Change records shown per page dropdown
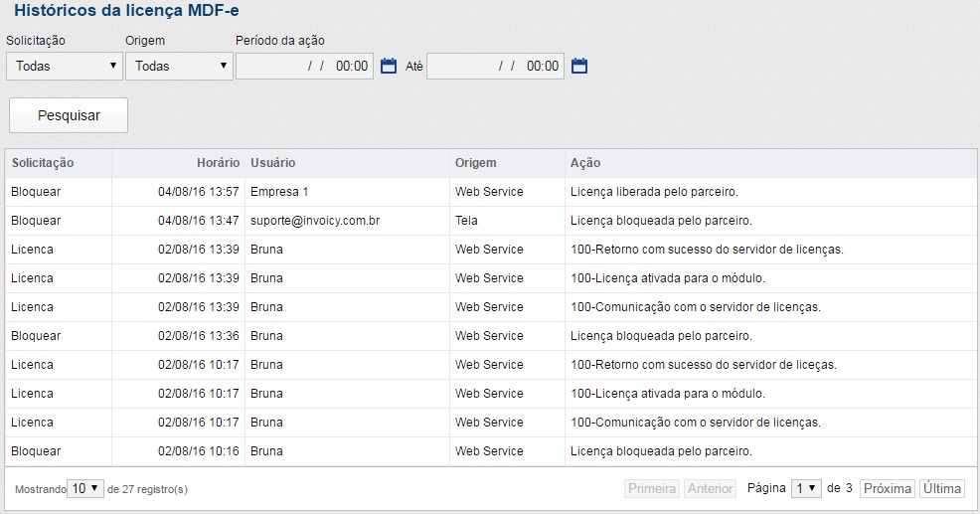 [84, 488]
